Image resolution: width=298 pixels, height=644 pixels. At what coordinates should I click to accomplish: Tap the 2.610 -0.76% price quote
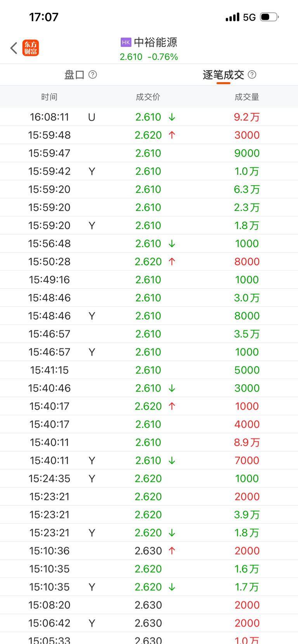149,57
